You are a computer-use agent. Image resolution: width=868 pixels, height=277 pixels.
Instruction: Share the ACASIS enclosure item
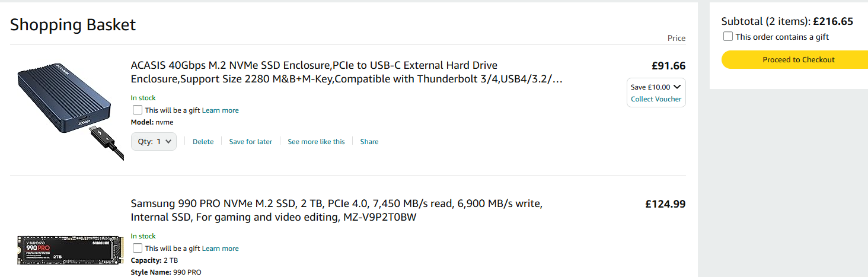(x=369, y=142)
